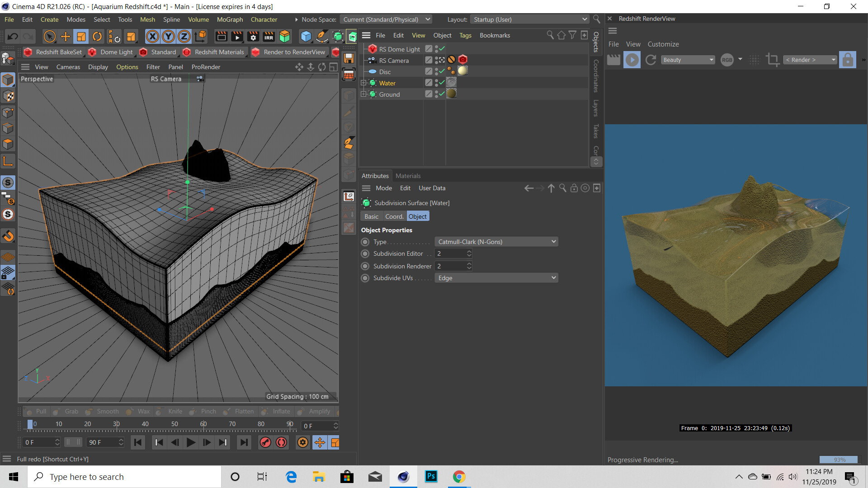The width and height of the screenshot is (868, 488).
Task: Open the RenderView Customize menu
Action: pos(663,44)
